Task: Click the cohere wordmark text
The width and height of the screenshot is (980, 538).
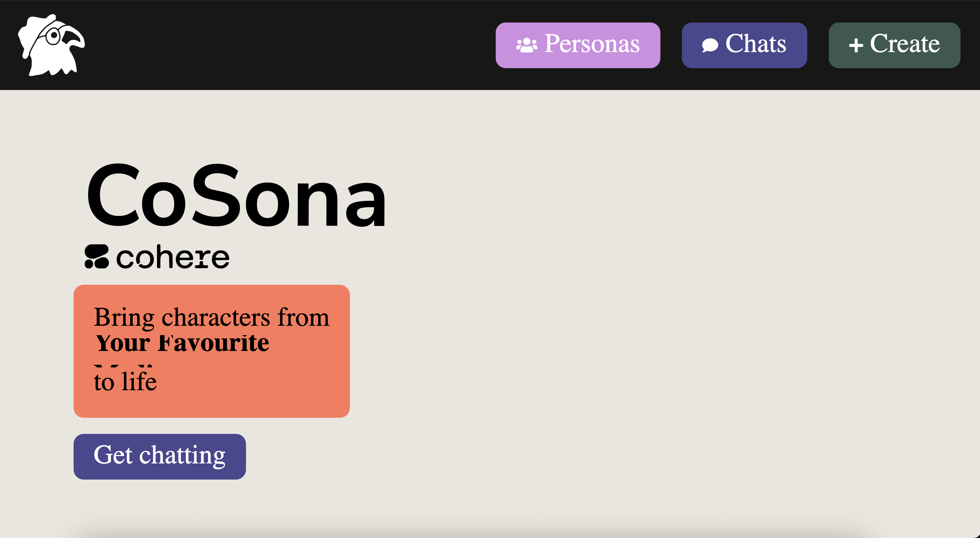Action: click(173, 257)
